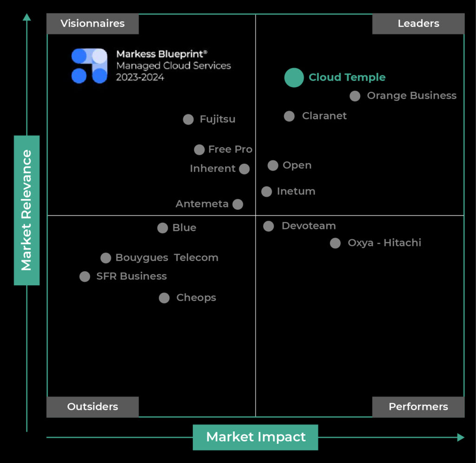Click the "Markess Blueprint" title text
This screenshot has height=463, width=476.
162,54
